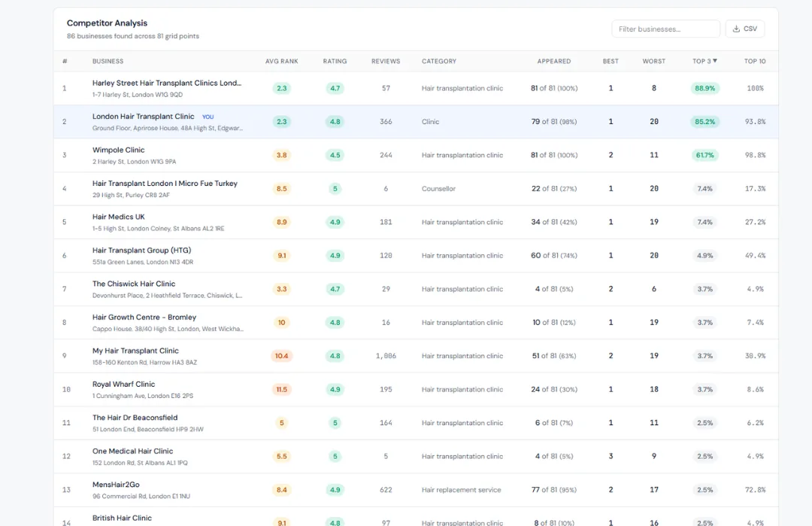Click the 51 of 81 (63%) appeared cell
This screenshot has width=812, height=526.
coord(553,356)
